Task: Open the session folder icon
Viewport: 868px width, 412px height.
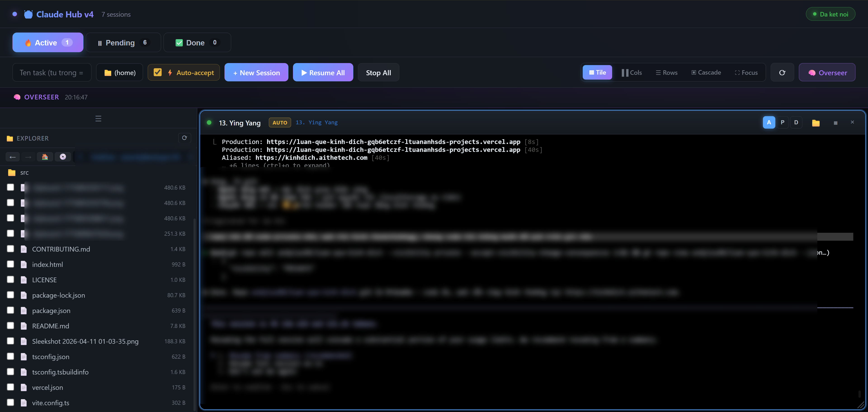Action: click(815, 123)
